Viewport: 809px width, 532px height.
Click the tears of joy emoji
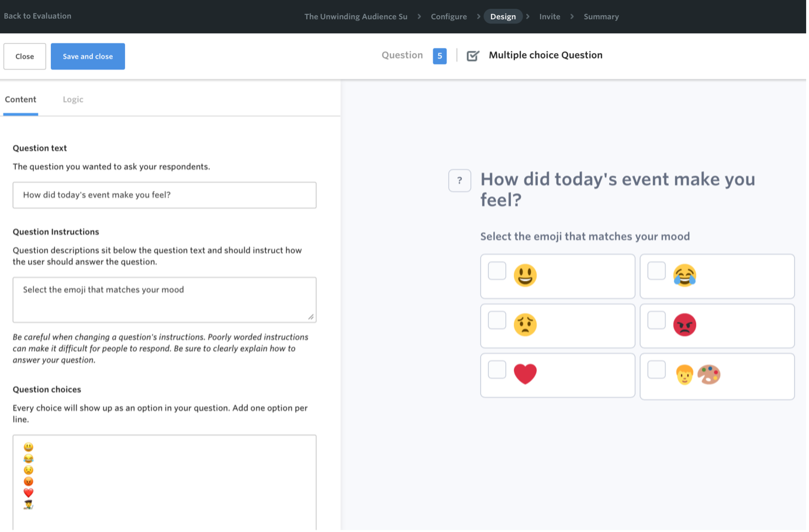pyautogui.click(x=684, y=275)
